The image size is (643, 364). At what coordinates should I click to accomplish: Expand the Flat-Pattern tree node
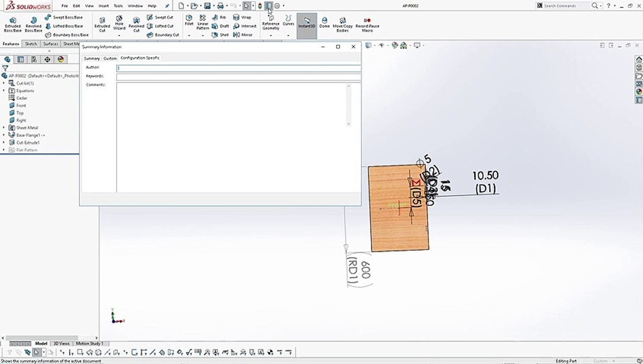pyautogui.click(x=4, y=150)
